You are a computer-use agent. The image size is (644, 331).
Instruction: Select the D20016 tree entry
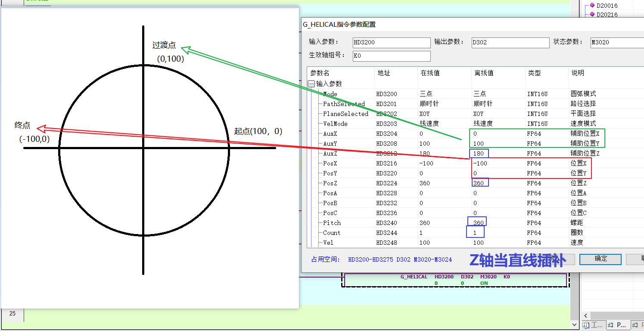pos(607,6)
